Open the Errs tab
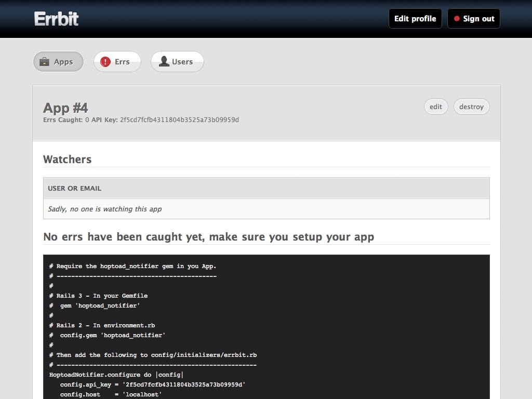 [x=117, y=62]
